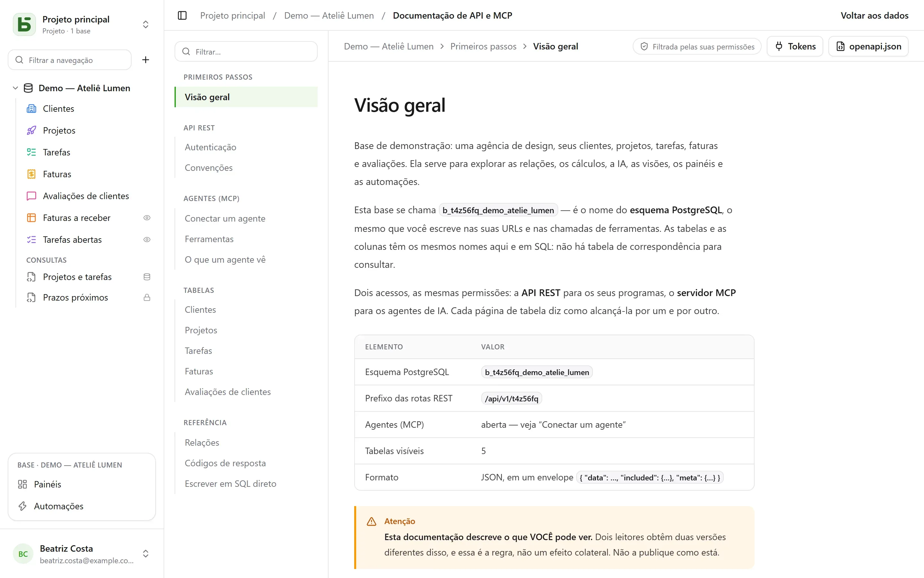Download the openapi.json file button

click(868, 46)
